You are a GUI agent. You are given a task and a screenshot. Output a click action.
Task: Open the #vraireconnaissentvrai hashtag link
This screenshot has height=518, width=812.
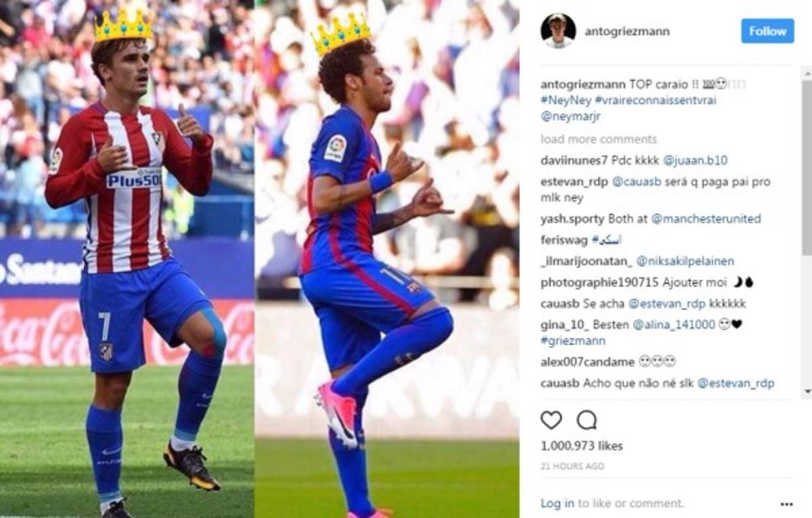tap(656, 100)
